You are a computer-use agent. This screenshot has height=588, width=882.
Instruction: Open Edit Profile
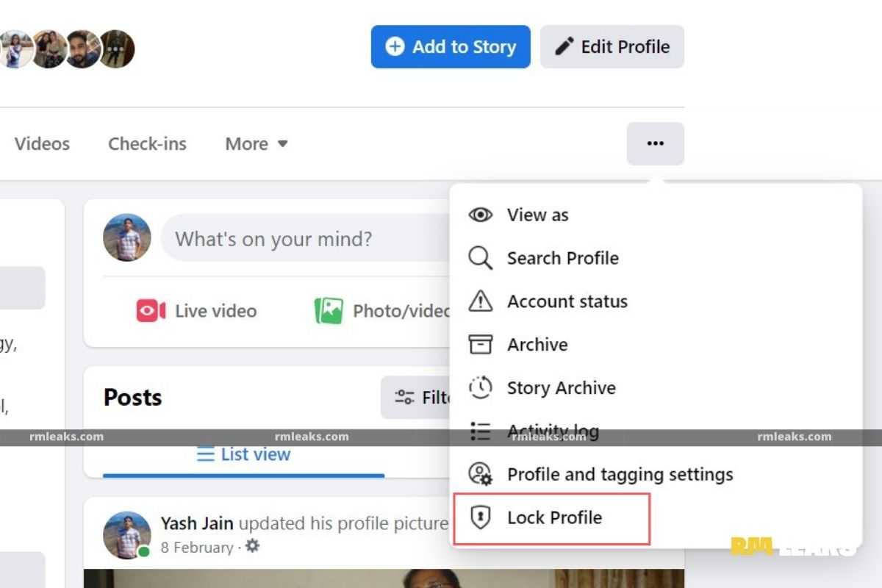click(612, 46)
